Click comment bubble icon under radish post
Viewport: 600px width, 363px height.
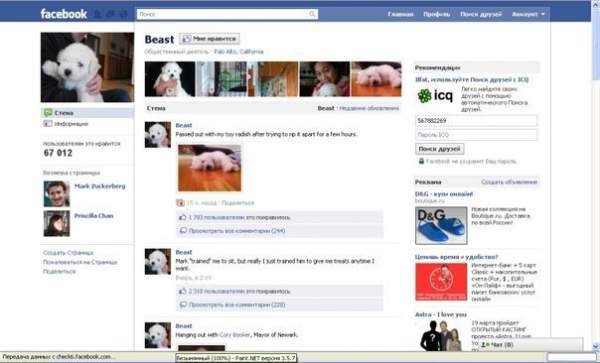click(183, 231)
